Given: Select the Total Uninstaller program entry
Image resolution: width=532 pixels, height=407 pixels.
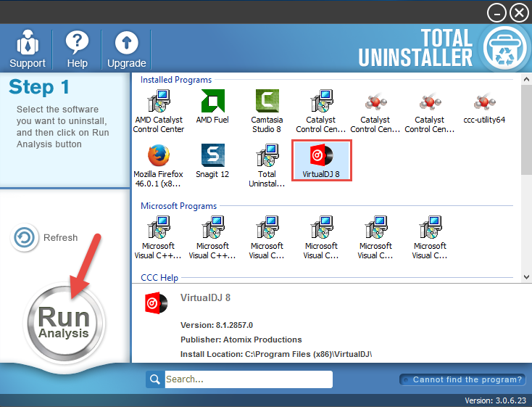Looking at the screenshot, I should point(267,166).
